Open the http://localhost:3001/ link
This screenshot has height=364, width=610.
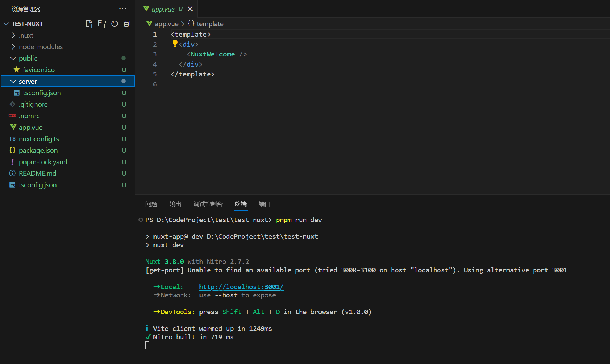[241, 287]
